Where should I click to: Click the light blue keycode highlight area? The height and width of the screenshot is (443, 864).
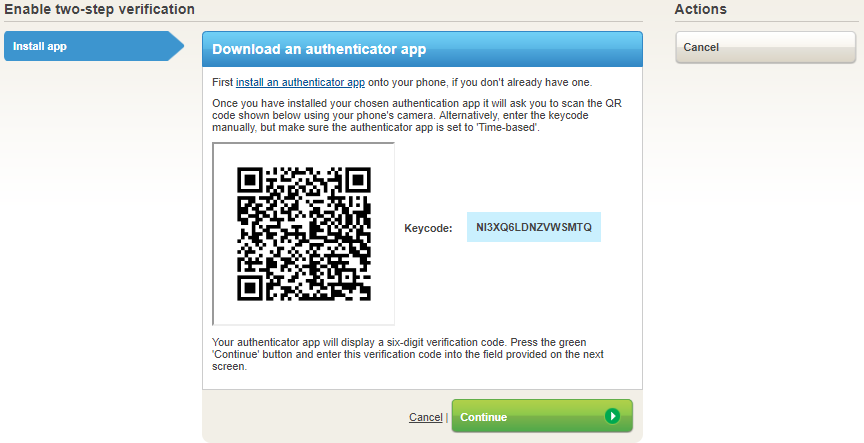coord(534,227)
